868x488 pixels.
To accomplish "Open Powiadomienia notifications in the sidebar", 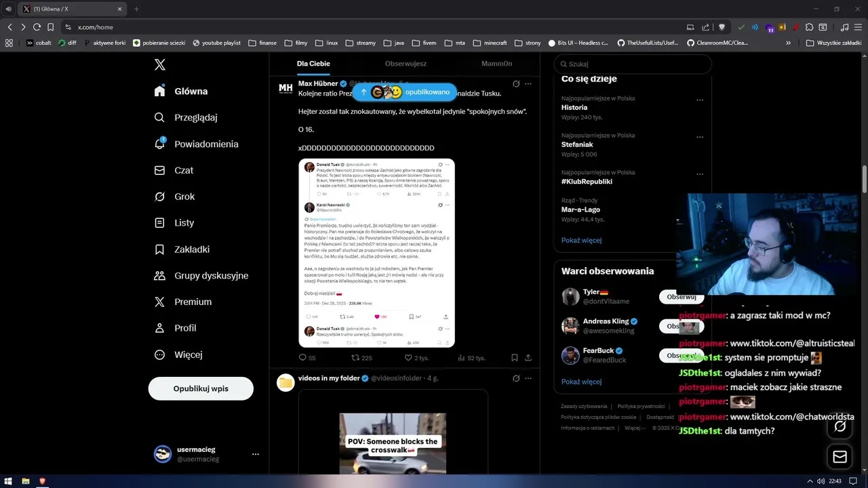I will pos(196,144).
